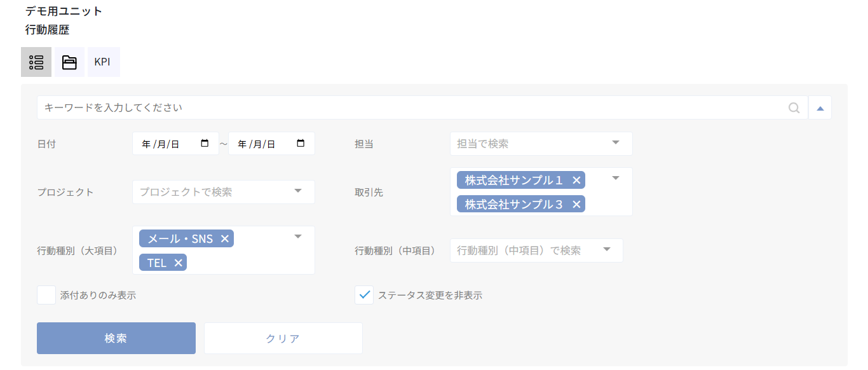Open the start date calendar picker
This screenshot has width=868, height=370.
(x=206, y=143)
